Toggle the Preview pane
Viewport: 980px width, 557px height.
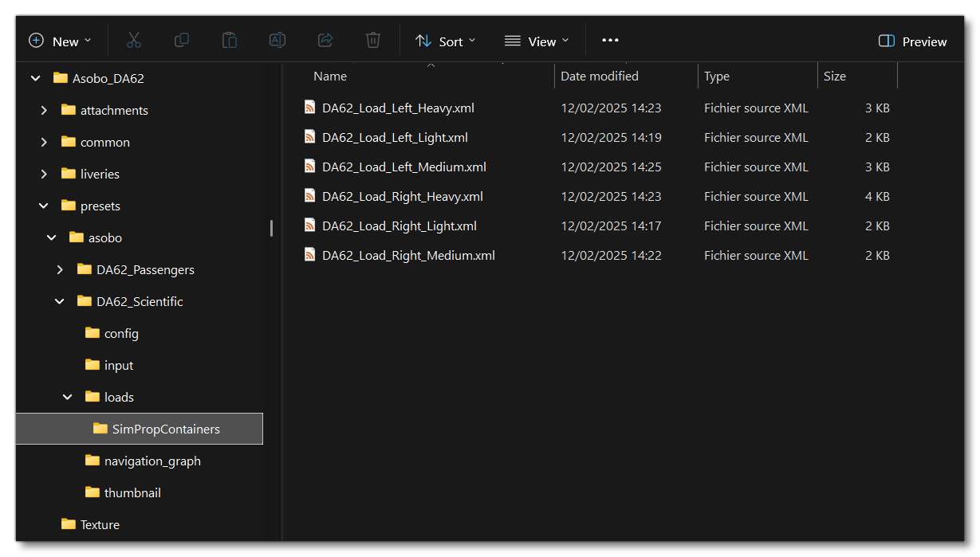(x=911, y=41)
